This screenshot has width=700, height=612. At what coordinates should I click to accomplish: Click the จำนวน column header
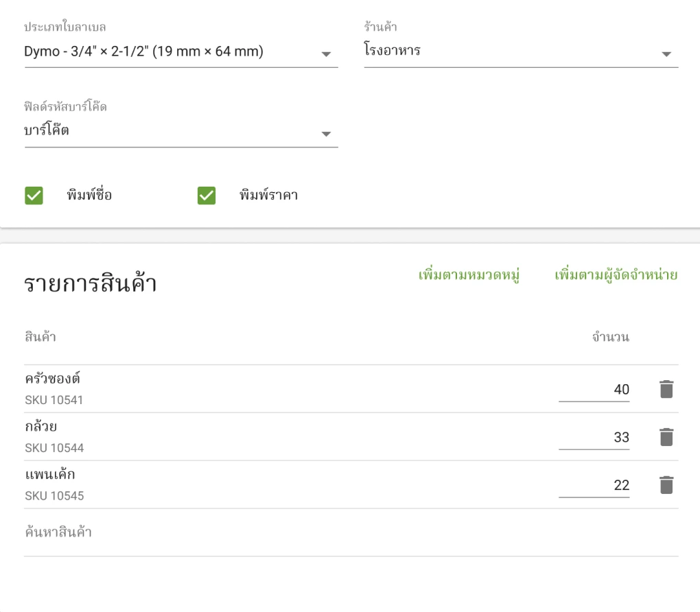tap(610, 338)
